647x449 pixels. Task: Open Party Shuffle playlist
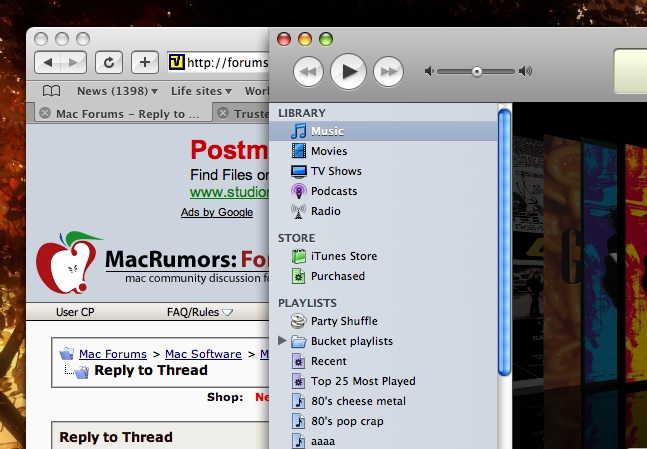[383, 321]
